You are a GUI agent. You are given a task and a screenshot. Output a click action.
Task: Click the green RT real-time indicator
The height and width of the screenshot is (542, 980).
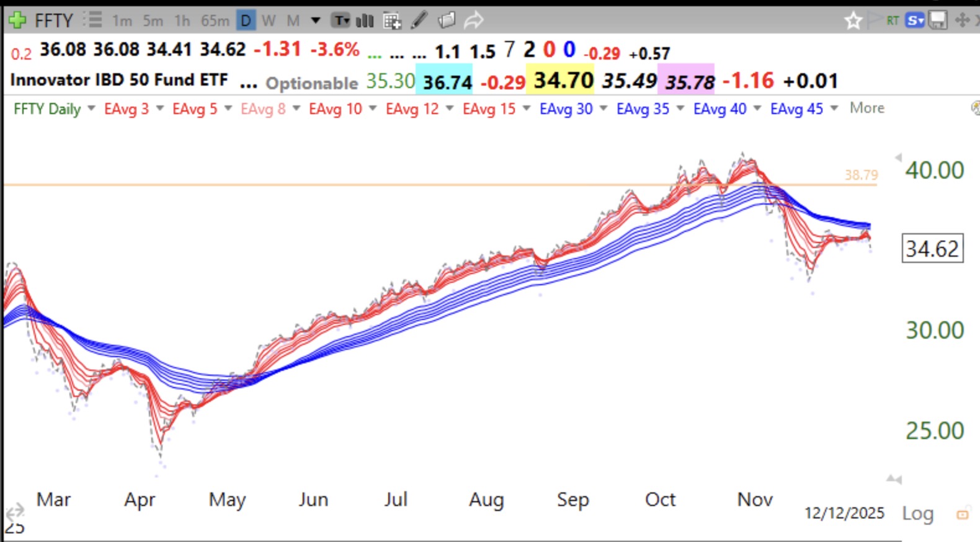[x=893, y=20]
